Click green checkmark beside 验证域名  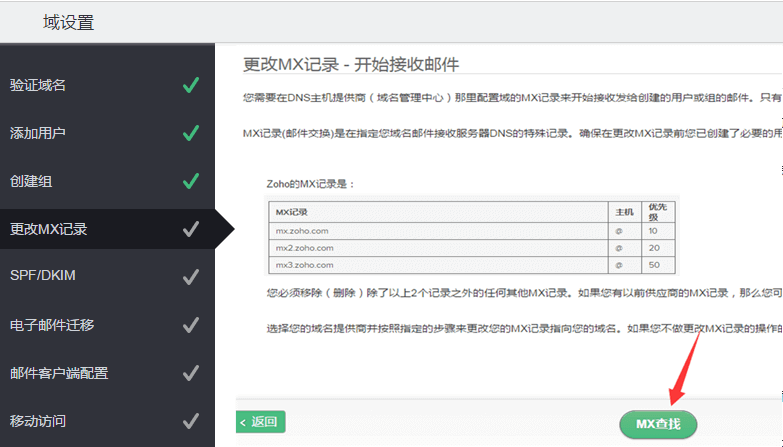[x=191, y=85]
